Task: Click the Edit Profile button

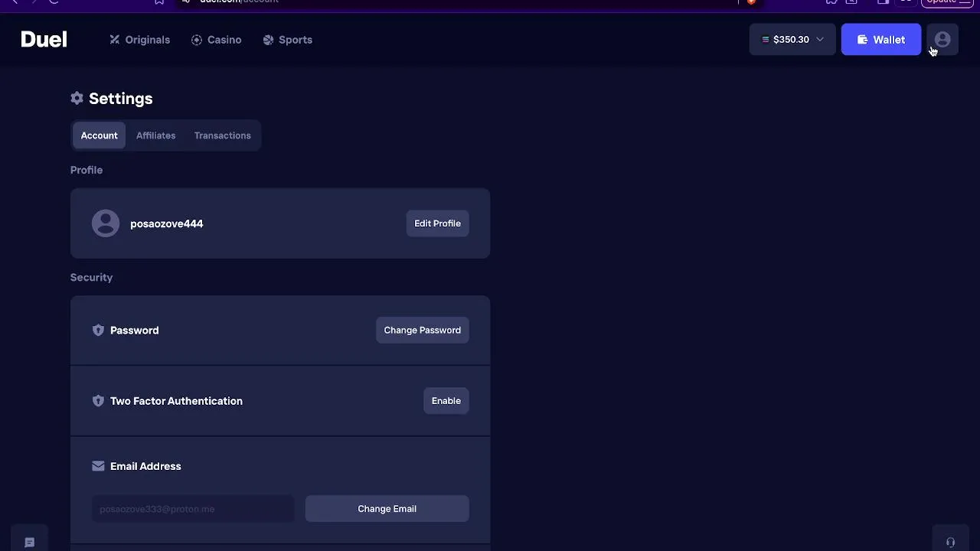Action: (x=437, y=223)
